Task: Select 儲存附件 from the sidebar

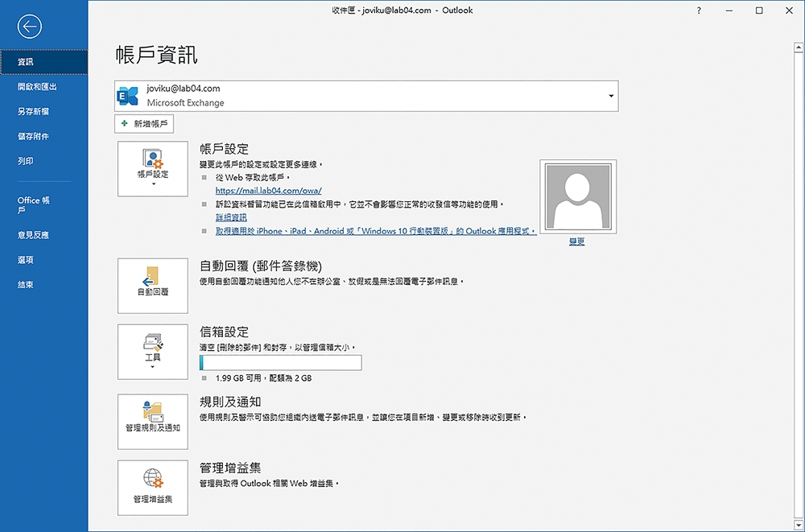Action: coord(44,136)
